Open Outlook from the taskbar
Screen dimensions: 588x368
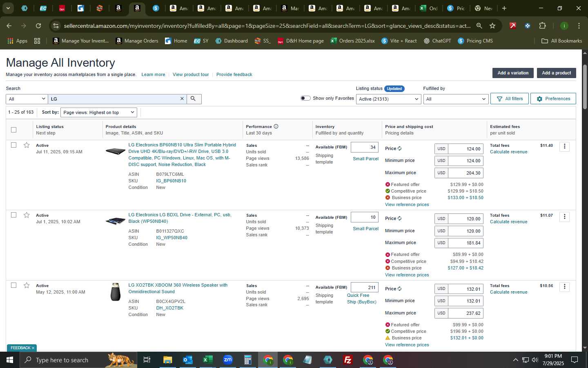187,360
